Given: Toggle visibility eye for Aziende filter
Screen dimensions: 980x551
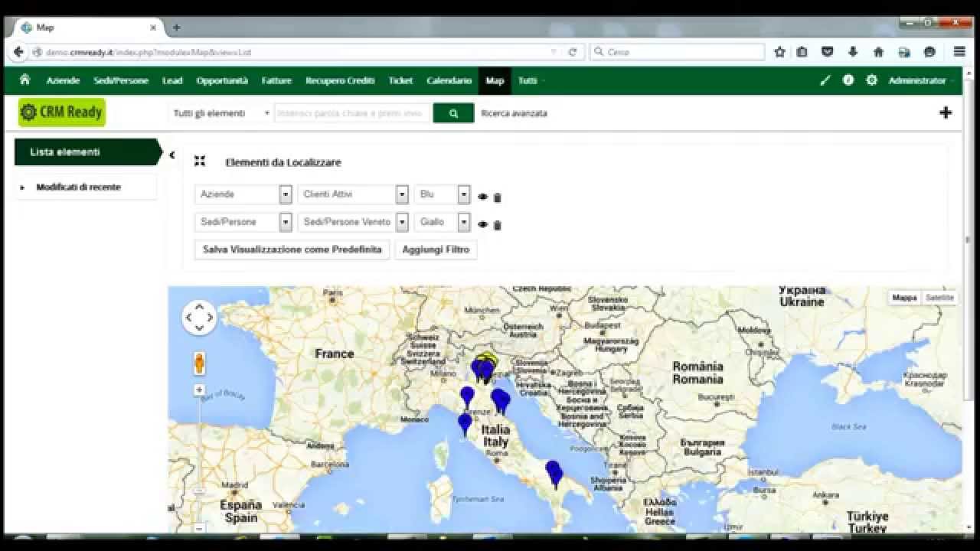Looking at the screenshot, I should click(482, 197).
